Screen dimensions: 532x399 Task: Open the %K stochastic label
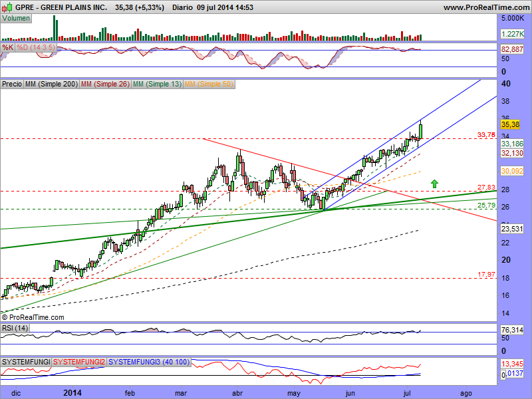(7, 47)
